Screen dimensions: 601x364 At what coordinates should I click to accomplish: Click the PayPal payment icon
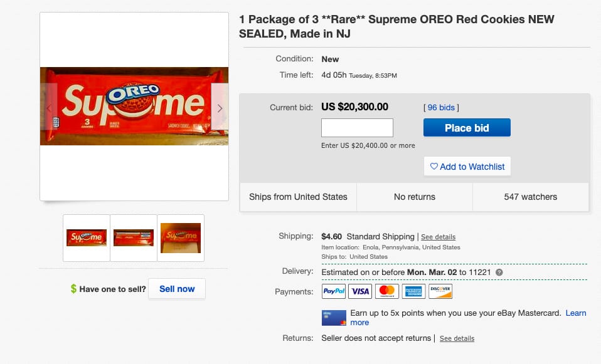click(x=334, y=291)
